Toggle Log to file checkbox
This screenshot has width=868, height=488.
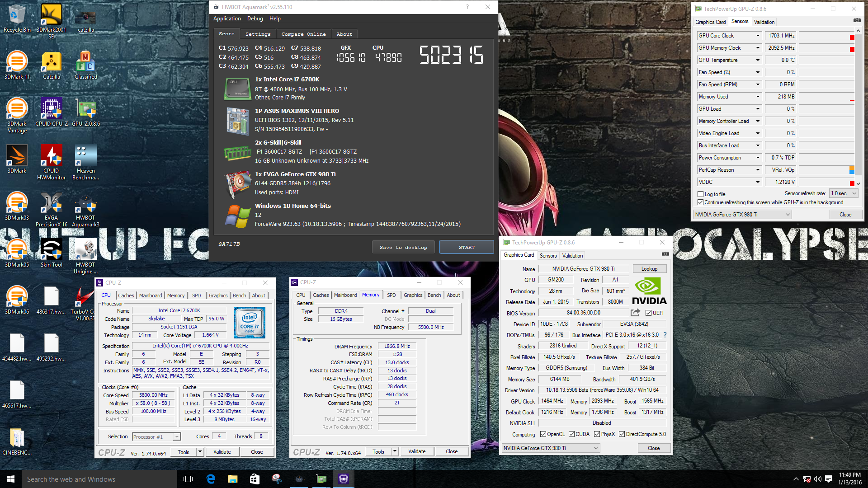[701, 194]
